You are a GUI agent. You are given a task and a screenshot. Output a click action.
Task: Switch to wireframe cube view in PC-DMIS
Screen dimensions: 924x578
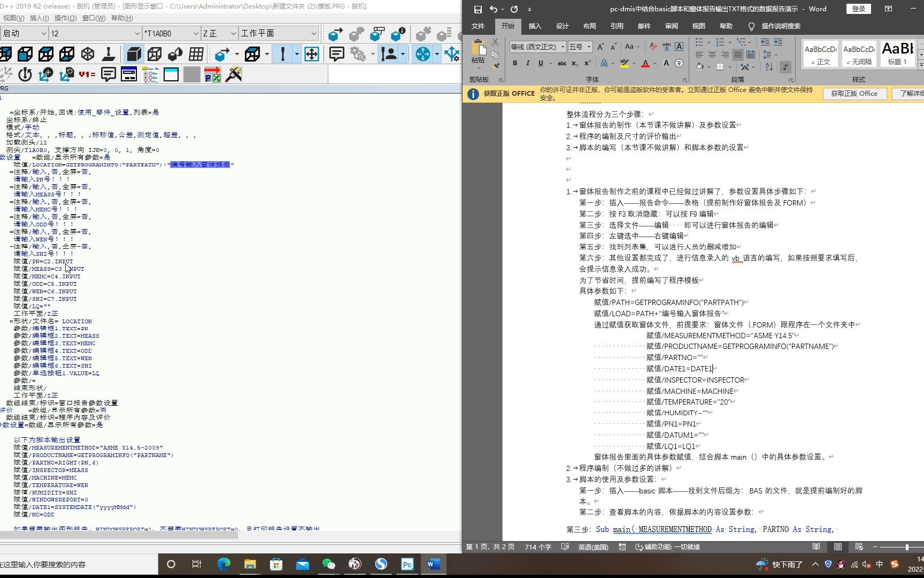(x=155, y=54)
